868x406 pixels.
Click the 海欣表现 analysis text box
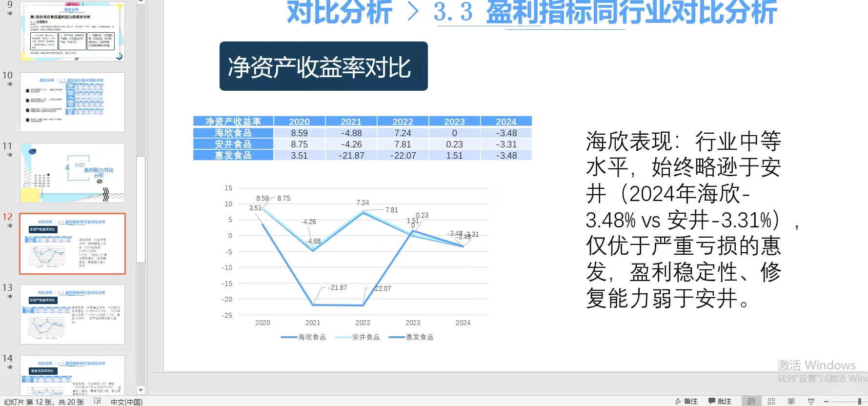click(692, 220)
